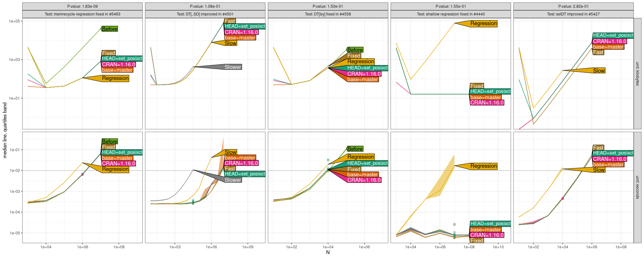The image size is (644, 258).
Task: Select 'Test: shallow regression fixed in #4440' strip
Action: click(x=451, y=14)
